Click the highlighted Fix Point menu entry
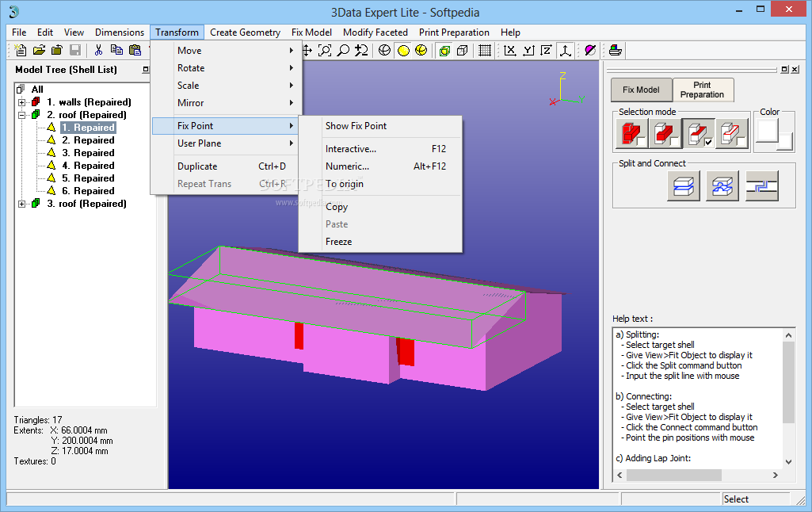 pos(227,126)
